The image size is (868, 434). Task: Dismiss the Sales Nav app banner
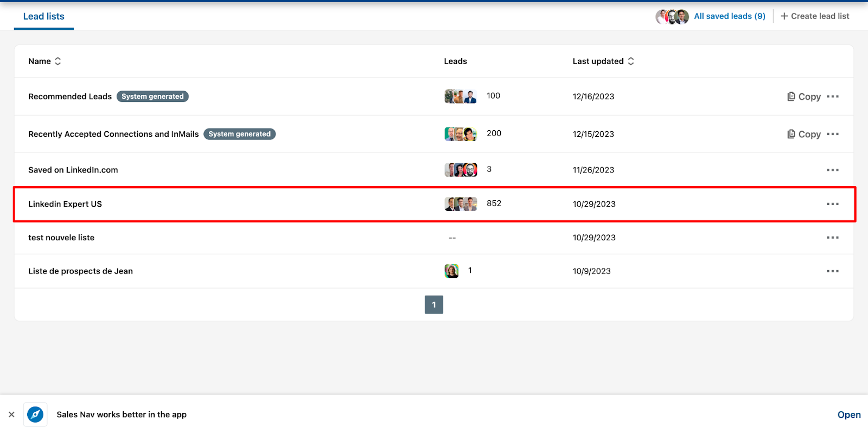point(11,414)
